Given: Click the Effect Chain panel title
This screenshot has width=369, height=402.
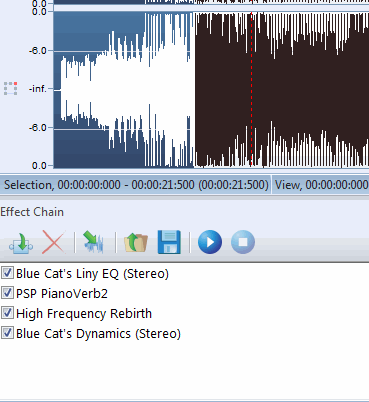Looking at the screenshot, I should coord(32,212).
